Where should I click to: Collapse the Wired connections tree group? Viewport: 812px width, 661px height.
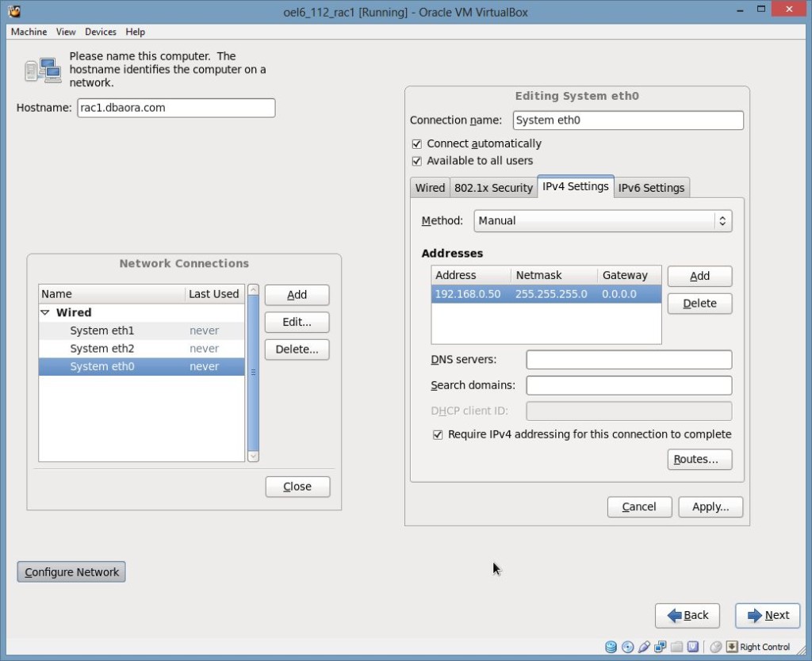(x=45, y=312)
